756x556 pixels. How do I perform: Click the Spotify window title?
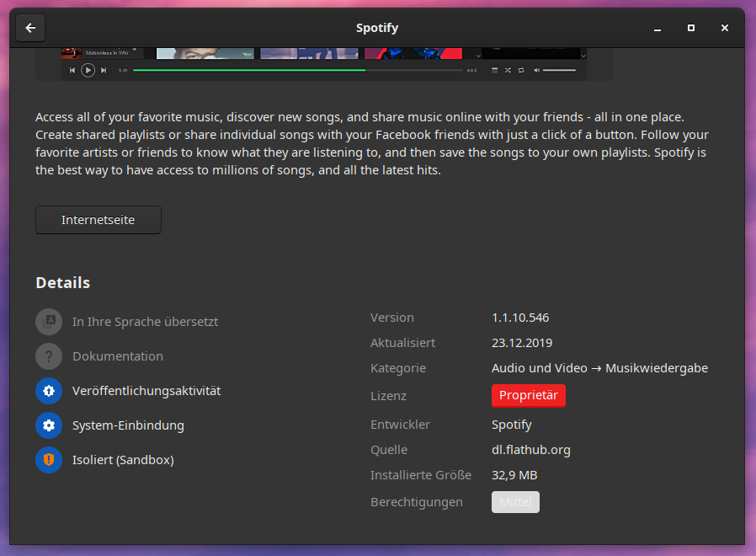click(x=377, y=28)
